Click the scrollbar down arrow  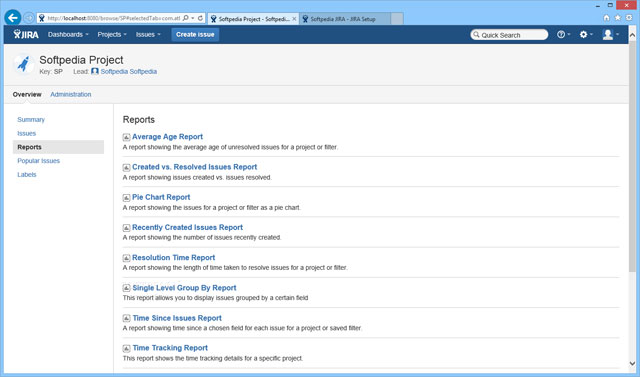(x=633, y=364)
